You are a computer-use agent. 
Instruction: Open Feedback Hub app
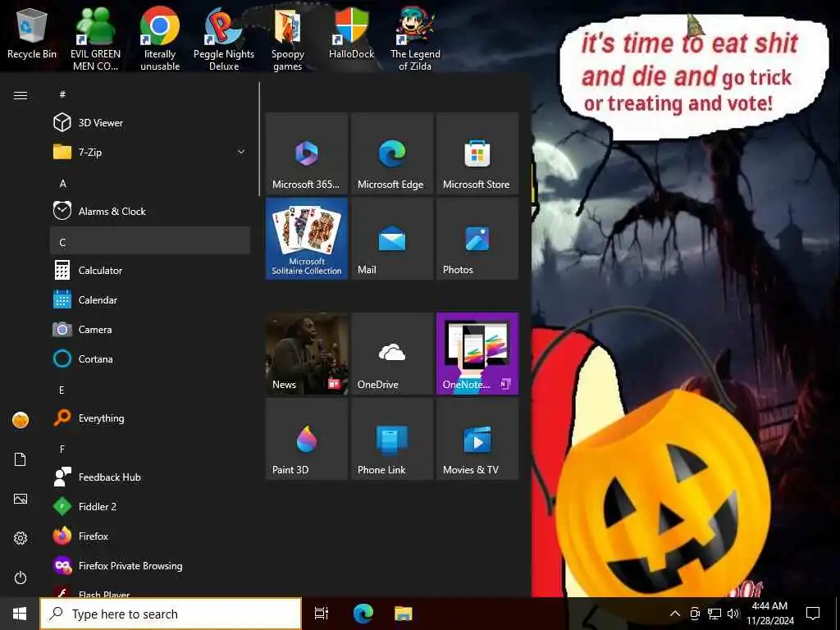150,477
